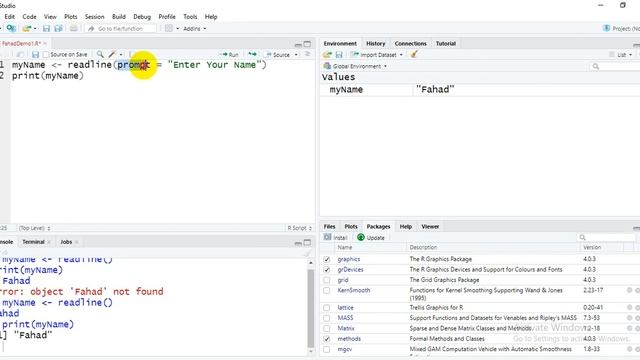
Task: Open the Edit menu
Action: 9,17
